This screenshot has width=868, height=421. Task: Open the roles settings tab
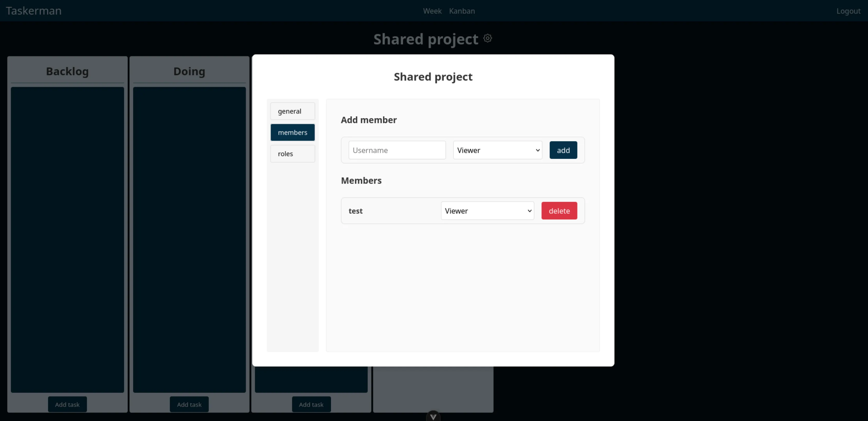293,154
